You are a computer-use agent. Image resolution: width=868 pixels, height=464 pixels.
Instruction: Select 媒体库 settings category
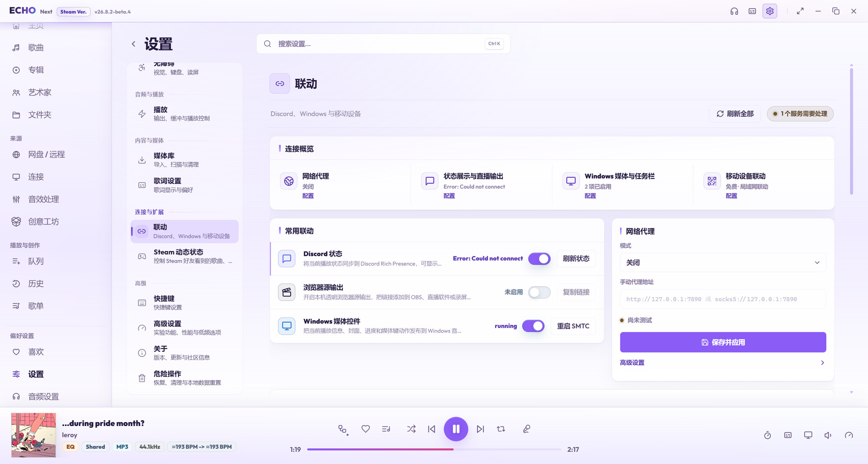(x=184, y=160)
